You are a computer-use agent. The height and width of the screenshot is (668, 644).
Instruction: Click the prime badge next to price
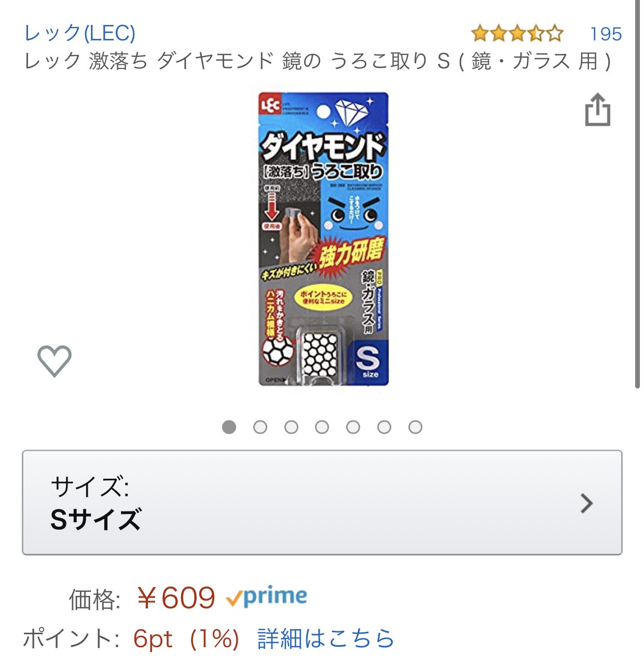click(266, 596)
